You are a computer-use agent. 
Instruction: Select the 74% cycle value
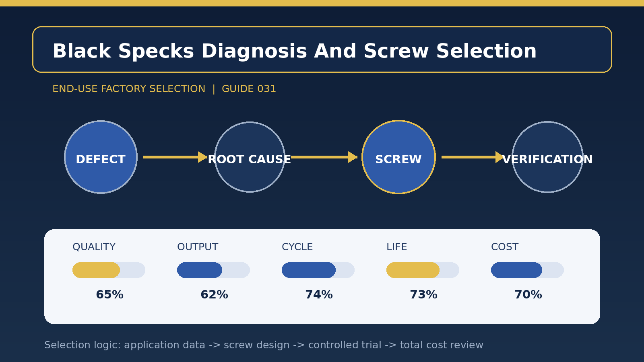pos(319,295)
